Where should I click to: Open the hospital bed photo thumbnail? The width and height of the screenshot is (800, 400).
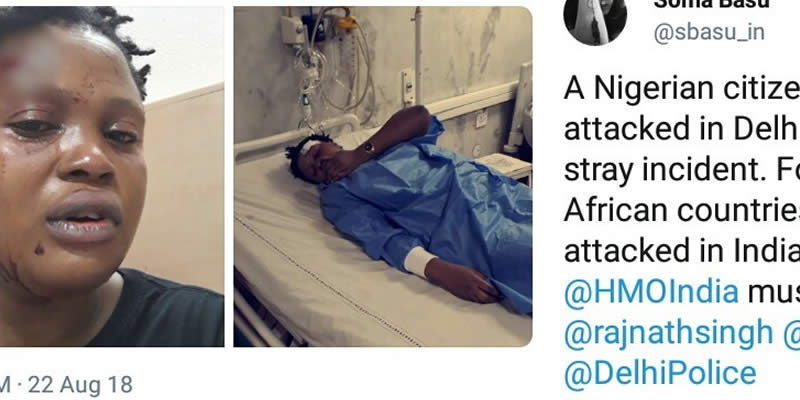(x=383, y=177)
